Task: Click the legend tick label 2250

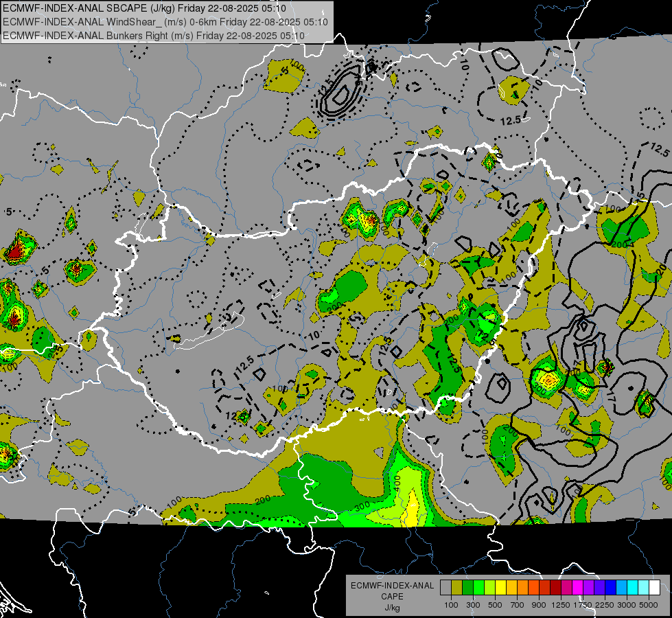Action: [605, 605]
